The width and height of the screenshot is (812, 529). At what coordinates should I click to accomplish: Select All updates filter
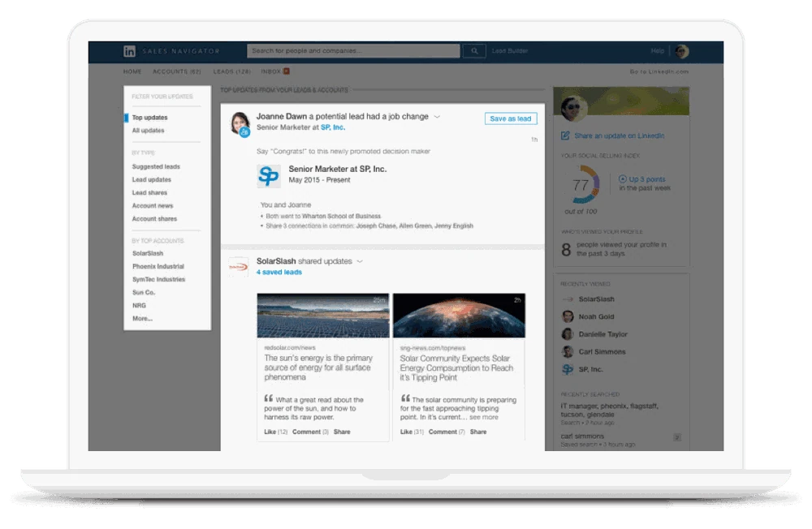tap(148, 131)
